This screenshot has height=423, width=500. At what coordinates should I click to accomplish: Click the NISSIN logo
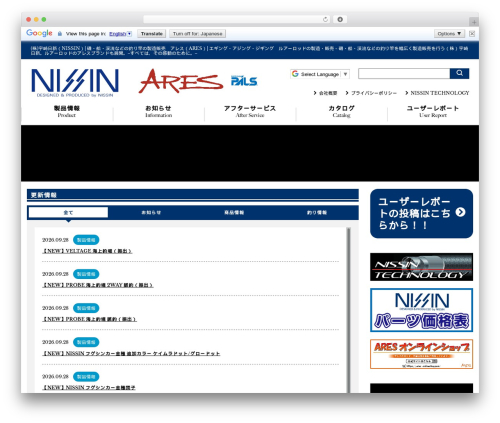coord(75,82)
